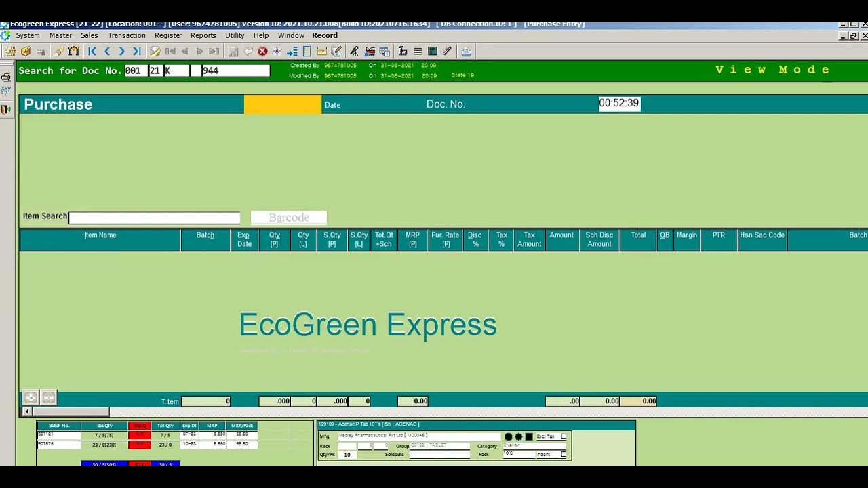
Task: Click the yellow box beside Purchase title
Action: click(283, 104)
